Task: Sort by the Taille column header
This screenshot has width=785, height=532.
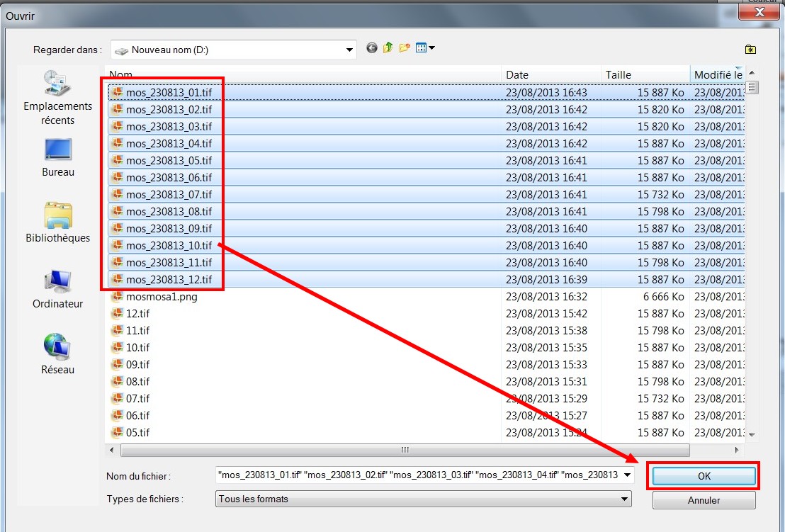Action: 645,74
